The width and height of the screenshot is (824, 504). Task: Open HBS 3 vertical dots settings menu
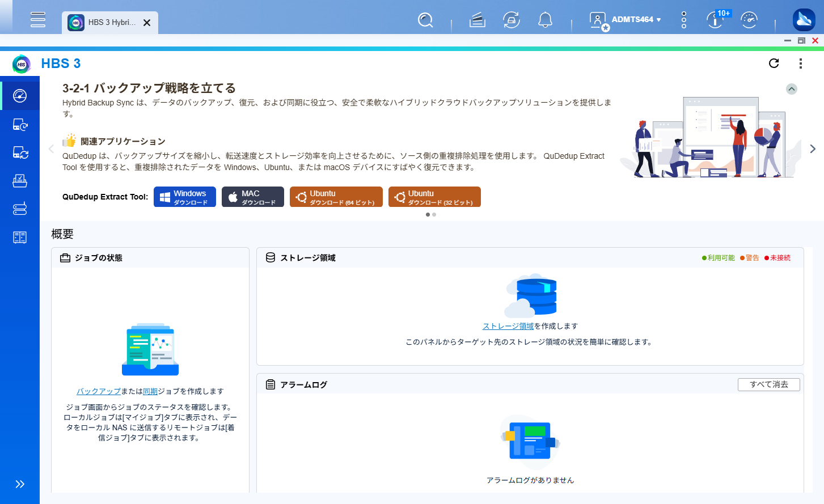[x=801, y=63]
